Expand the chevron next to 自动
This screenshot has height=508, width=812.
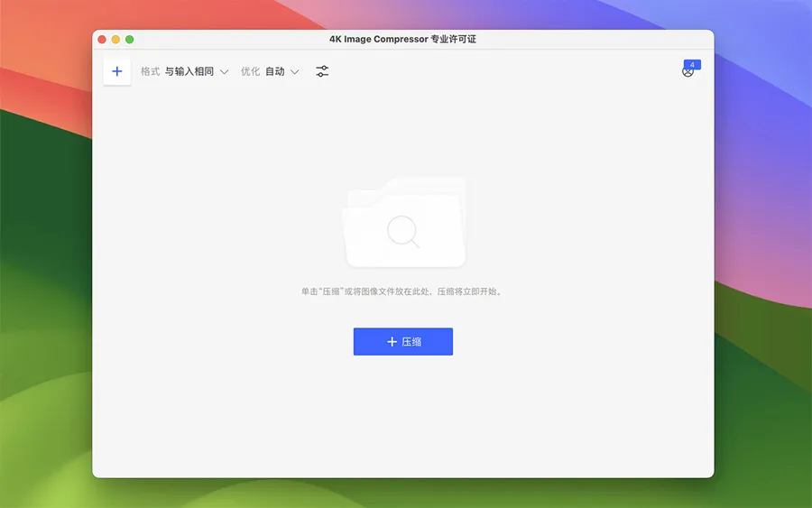coord(294,72)
